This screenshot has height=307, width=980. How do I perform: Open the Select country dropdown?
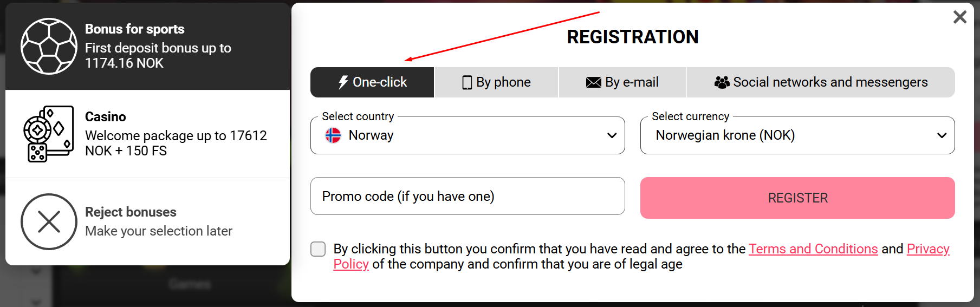tap(467, 135)
